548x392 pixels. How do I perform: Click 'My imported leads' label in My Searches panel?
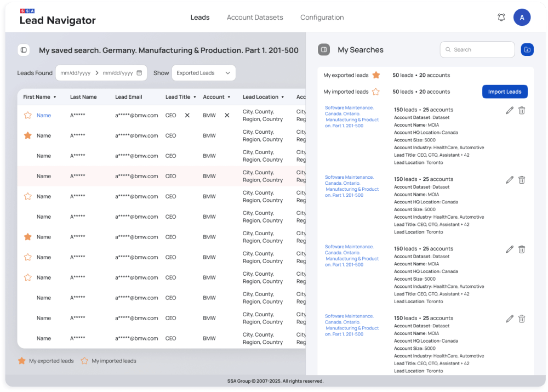click(346, 92)
